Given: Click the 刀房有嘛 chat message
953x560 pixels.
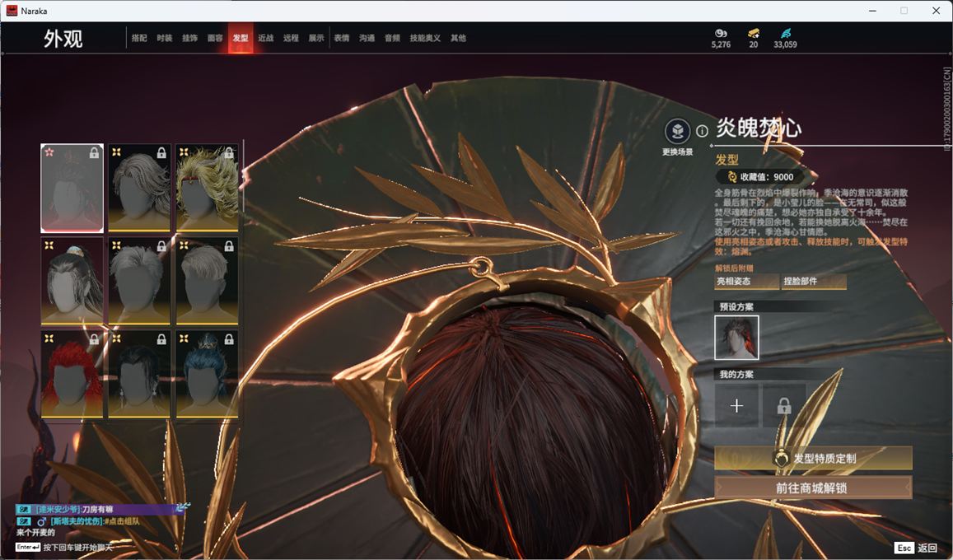Looking at the screenshot, I should click(97, 510).
